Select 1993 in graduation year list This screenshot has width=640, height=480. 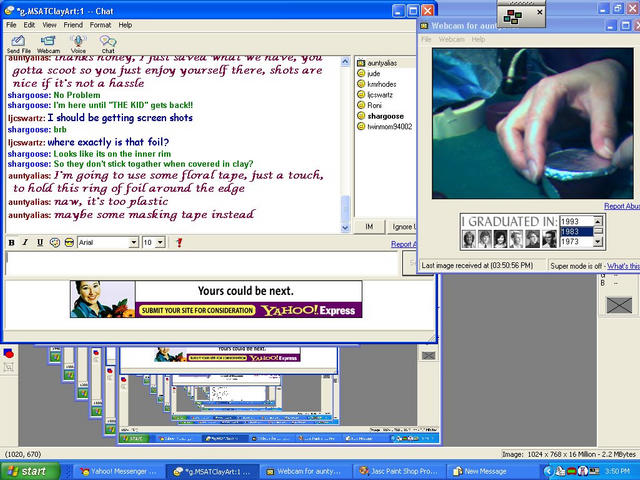click(576, 221)
